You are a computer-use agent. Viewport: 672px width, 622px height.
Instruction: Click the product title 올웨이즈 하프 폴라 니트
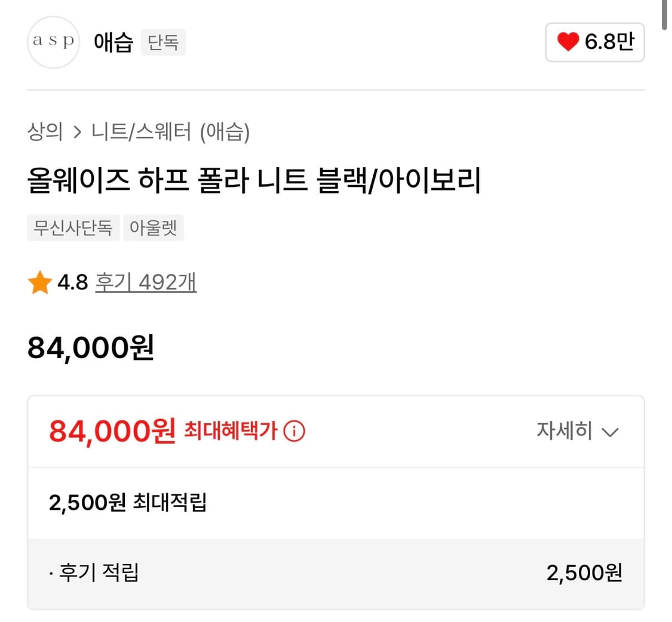coord(254,181)
